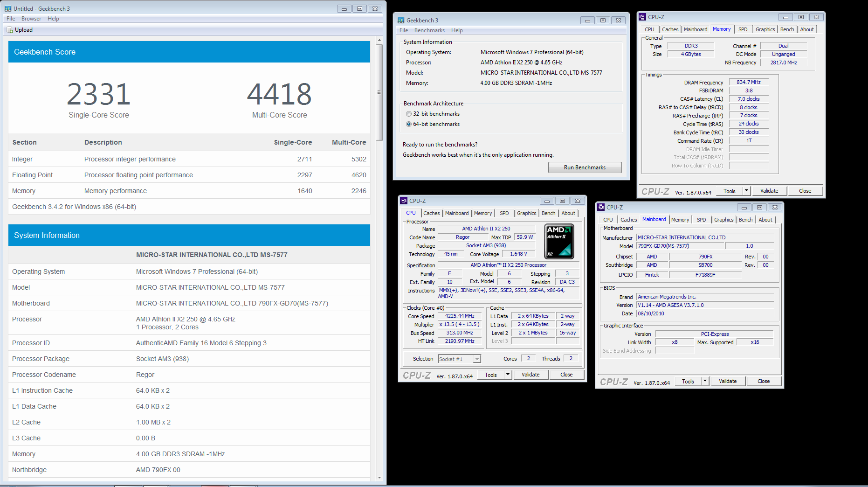Open Help menu in Geekbench 3 System Information window

point(457,30)
